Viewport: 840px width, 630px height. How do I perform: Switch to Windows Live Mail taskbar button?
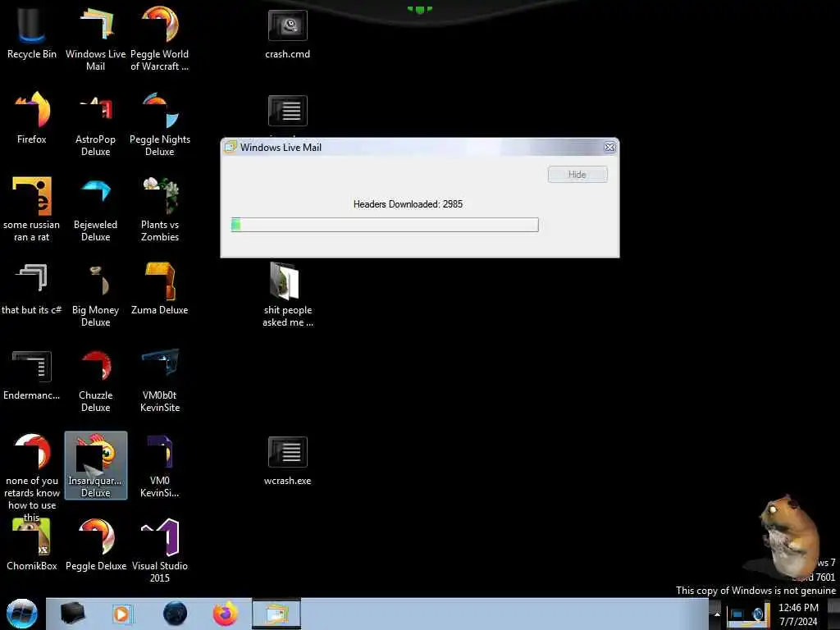pyautogui.click(x=276, y=614)
